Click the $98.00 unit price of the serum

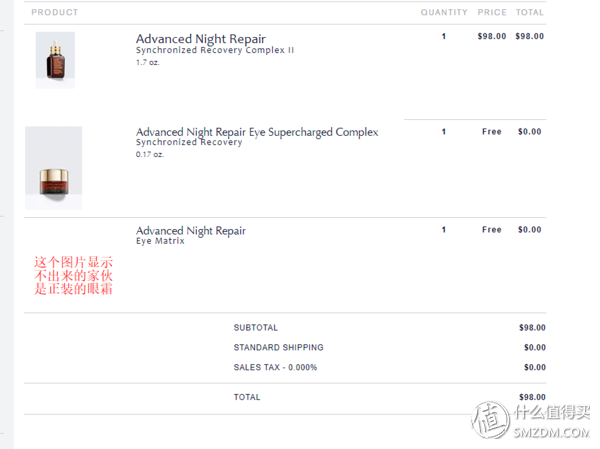pyautogui.click(x=491, y=36)
